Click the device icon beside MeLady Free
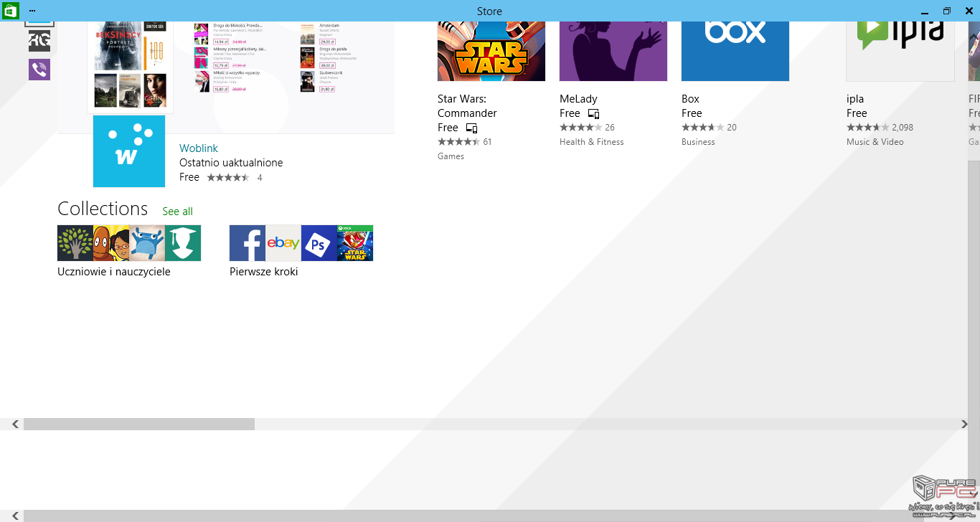 pos(593,114)
